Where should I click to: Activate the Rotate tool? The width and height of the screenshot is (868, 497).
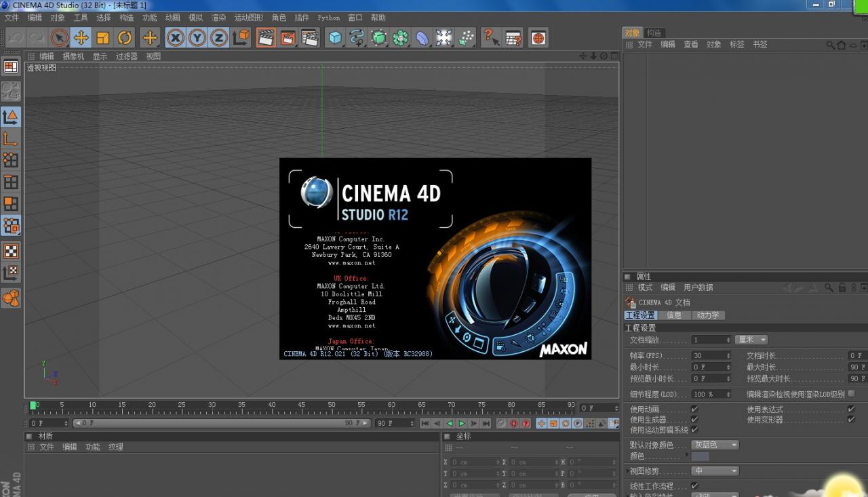click(125, 38)
